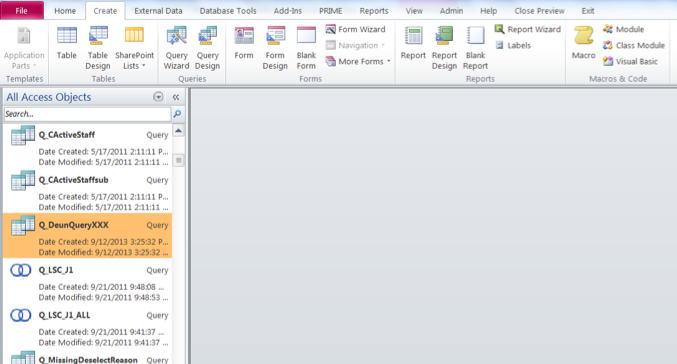Click the All Access Objects header title
Screen dimensions: 677x364
click(49, 97)
